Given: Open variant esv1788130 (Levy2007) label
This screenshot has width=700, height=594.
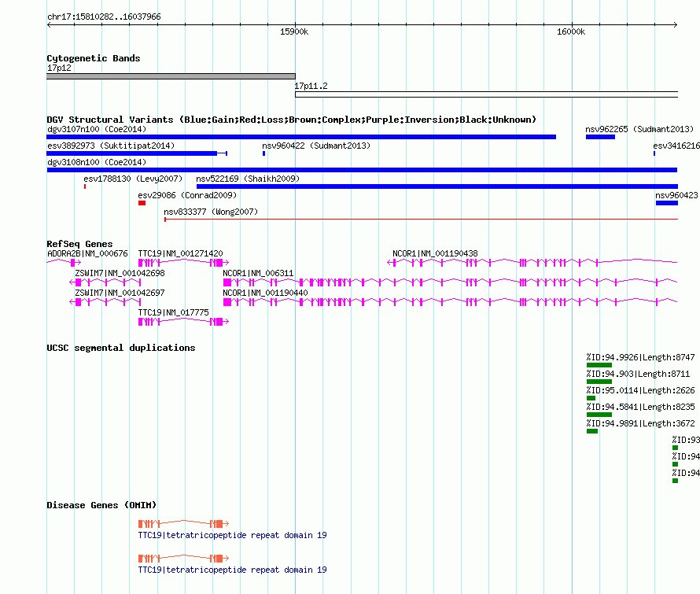Looking at the screenshot, I should tap(133, 179).
